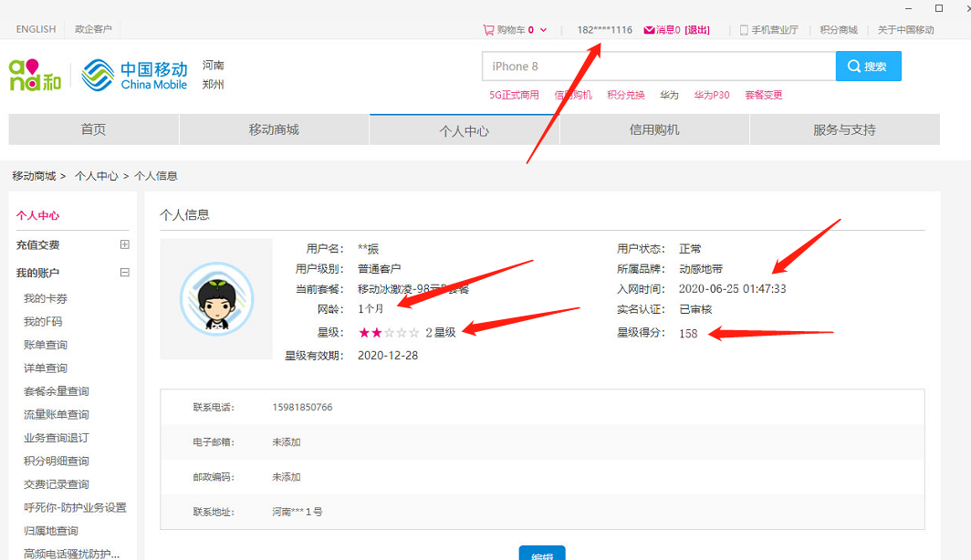Expand the shopping cart dropdown arrow

(x=544, y=30)
